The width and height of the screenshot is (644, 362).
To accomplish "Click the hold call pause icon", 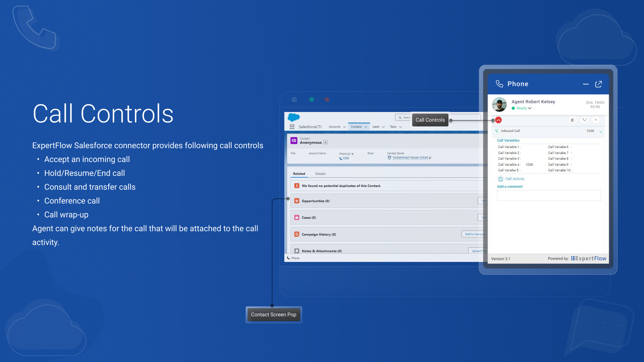I will [596, 120].
